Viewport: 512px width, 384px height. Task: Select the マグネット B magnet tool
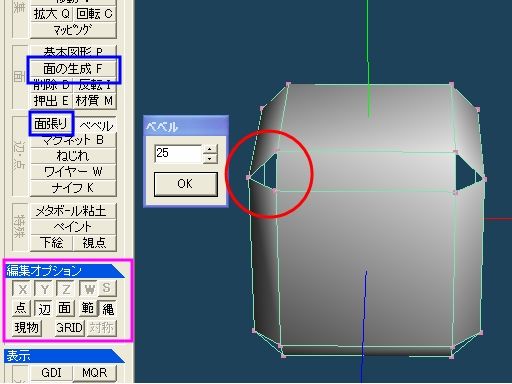[73, 140]
